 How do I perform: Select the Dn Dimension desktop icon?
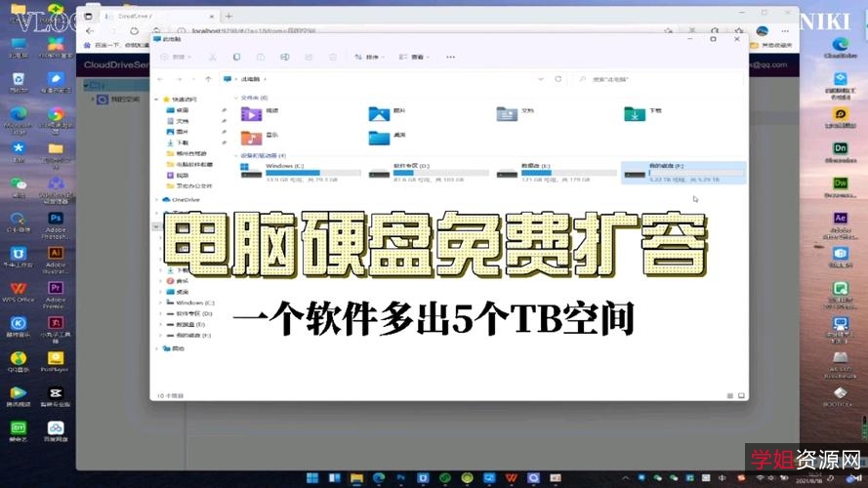[x=841, y=152]
